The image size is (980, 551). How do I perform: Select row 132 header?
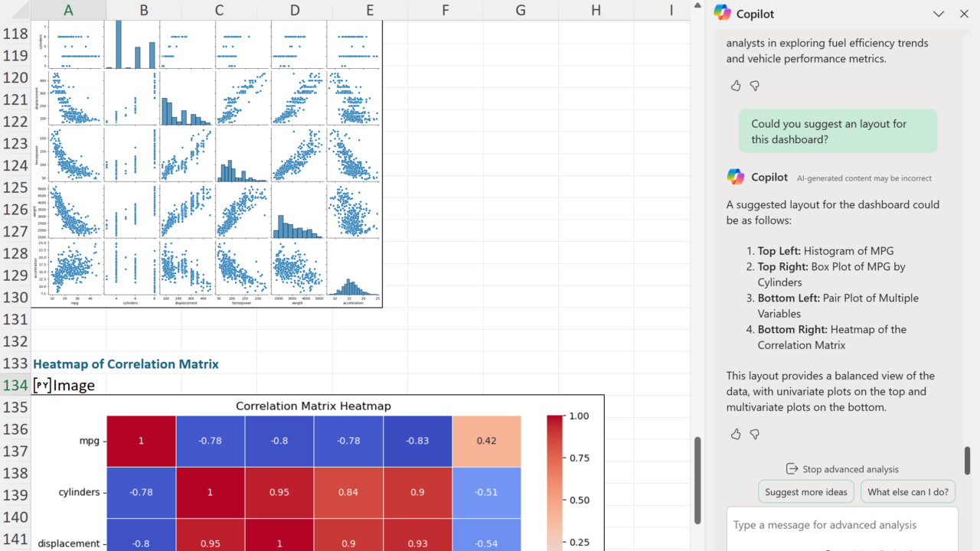[x=15, y=341]
